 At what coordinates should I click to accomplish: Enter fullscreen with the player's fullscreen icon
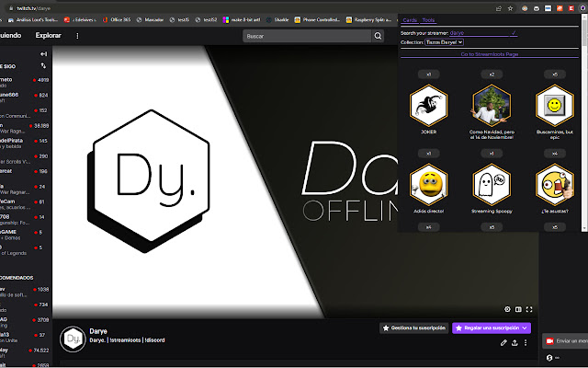pos(529,309)
